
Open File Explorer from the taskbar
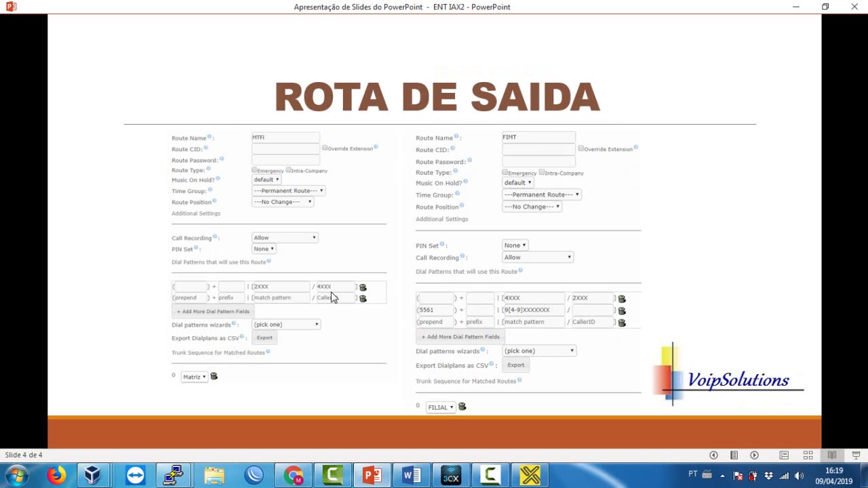pyautogui.click(x=214, y=476)
